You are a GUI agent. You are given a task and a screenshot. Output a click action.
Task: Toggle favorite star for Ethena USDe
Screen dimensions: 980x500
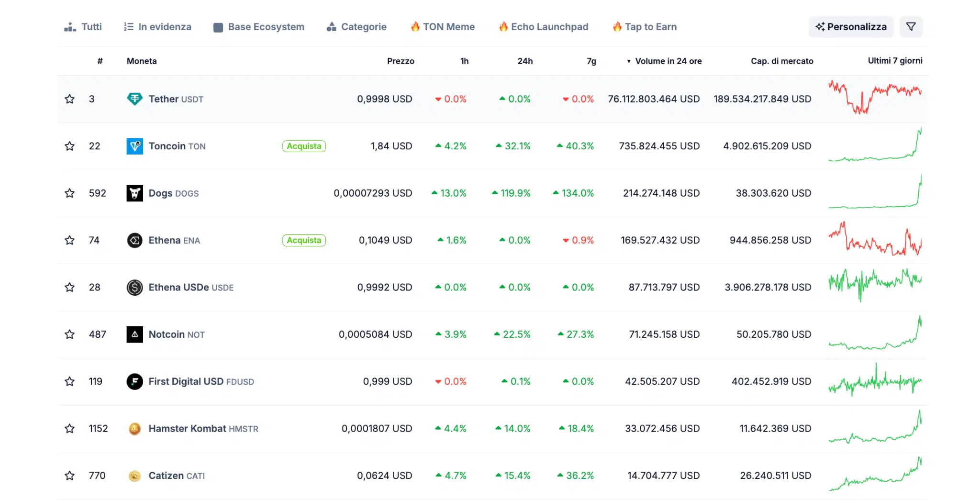click(x=70, y=287)
